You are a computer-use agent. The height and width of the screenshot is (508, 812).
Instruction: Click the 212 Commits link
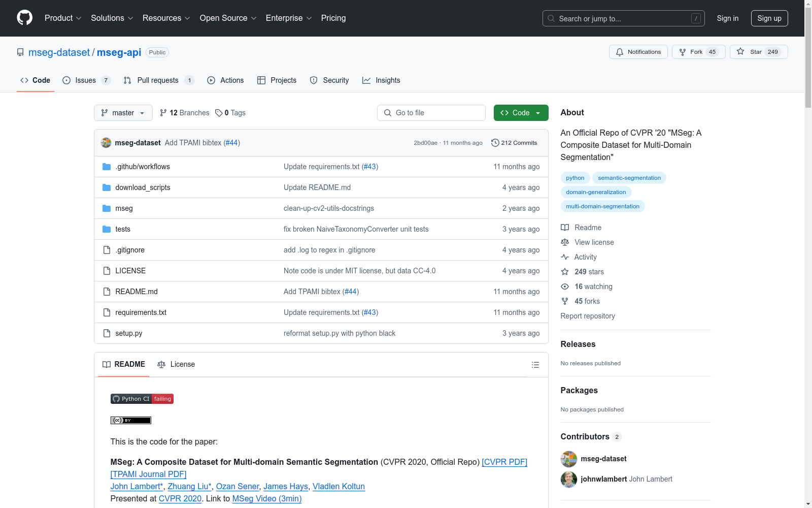[x=514, y=143]
